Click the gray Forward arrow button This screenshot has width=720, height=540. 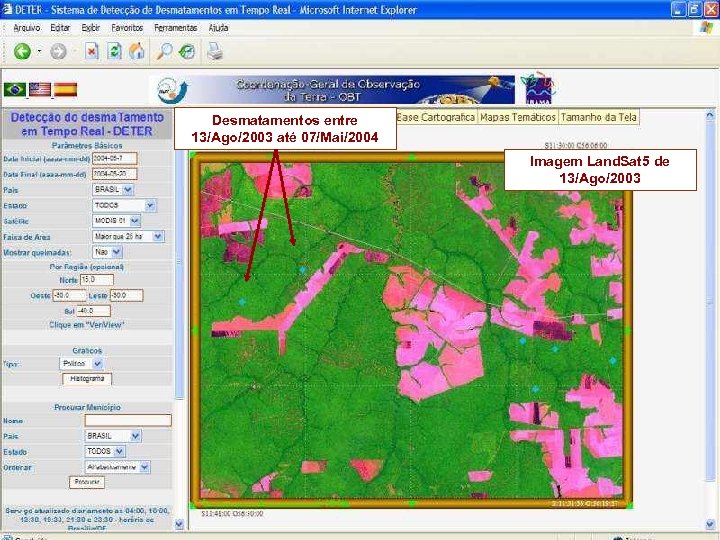click(x=58, y=51)
